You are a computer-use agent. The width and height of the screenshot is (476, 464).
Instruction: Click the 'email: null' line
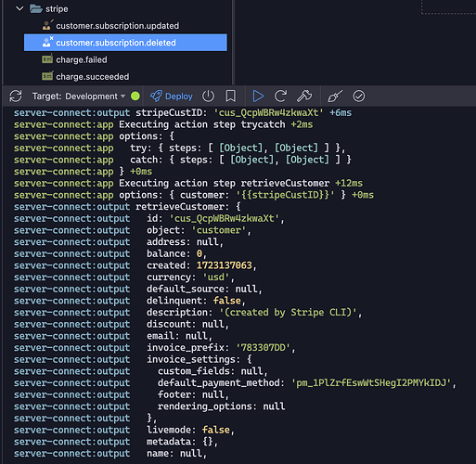click(x=113, y=336)
